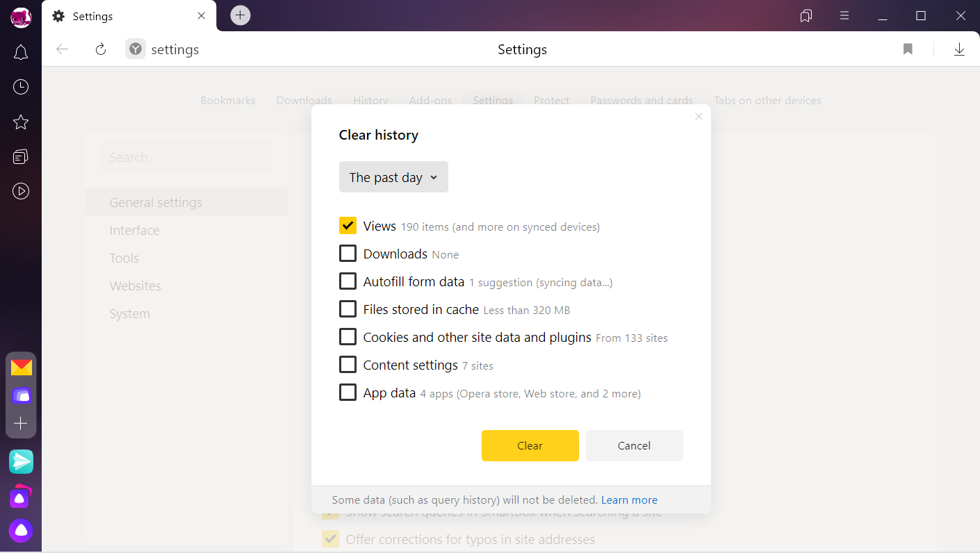Close the Clear history dialog
Viewport: 980px width, 553px height.
tap(699, 117)
